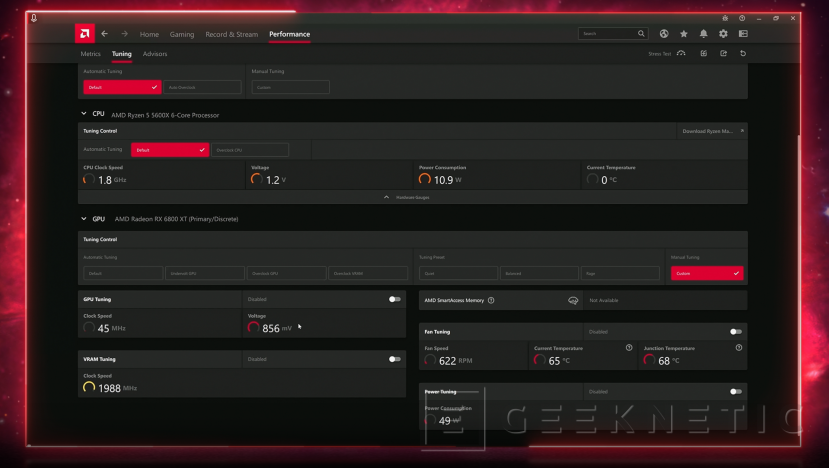
Task: Click the Stress Test label
Action: 659,54
